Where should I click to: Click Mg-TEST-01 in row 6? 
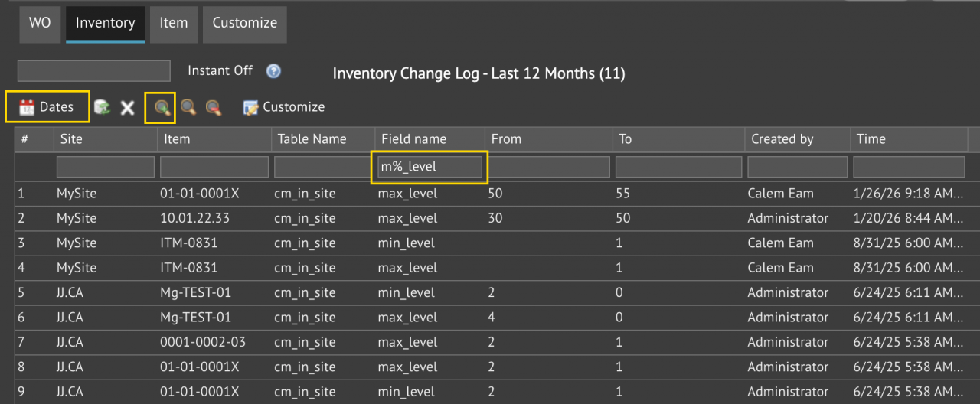click(195, 318)
